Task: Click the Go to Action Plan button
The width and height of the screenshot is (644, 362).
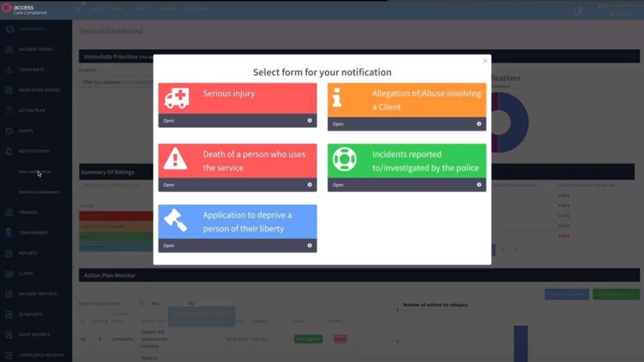Action: (566, 294)
